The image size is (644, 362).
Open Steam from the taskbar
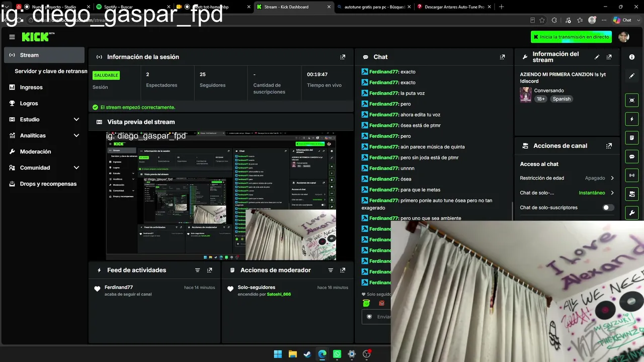point(307,354)
